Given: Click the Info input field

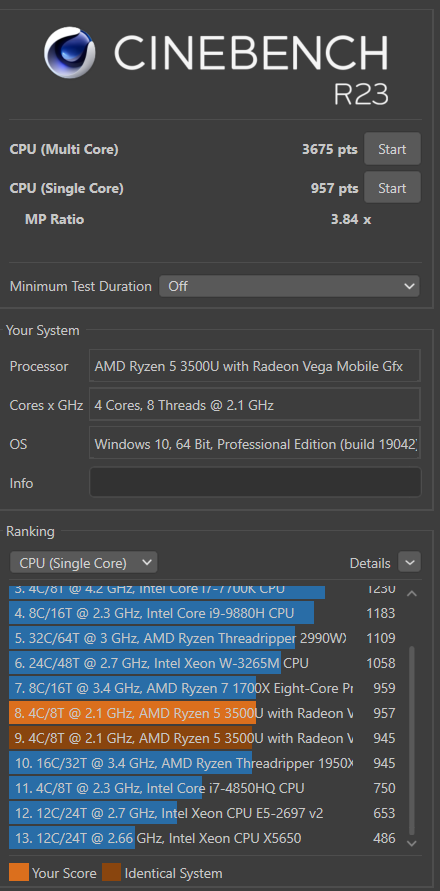Looking at the screenshot, I should (x=255, y=482).
